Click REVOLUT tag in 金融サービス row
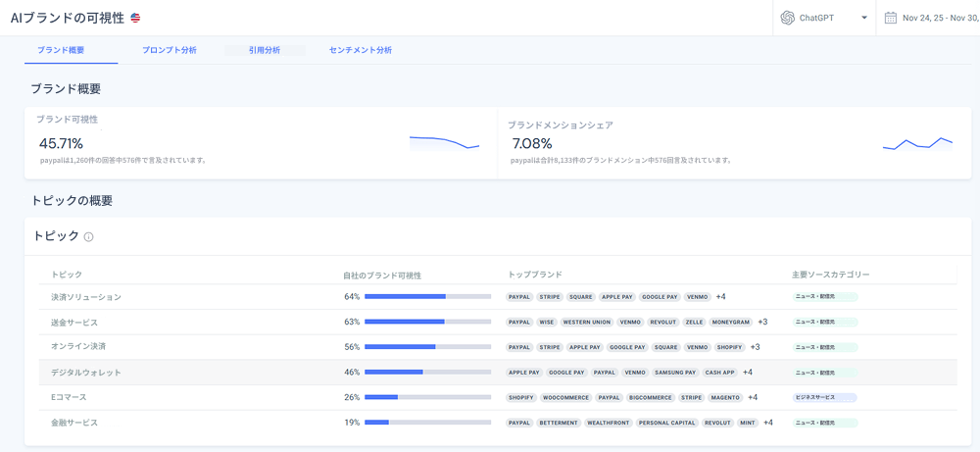 (717, 423)
